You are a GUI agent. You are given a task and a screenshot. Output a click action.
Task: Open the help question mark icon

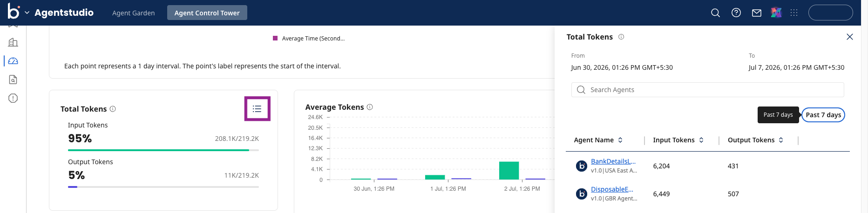[x=736, y=13]
